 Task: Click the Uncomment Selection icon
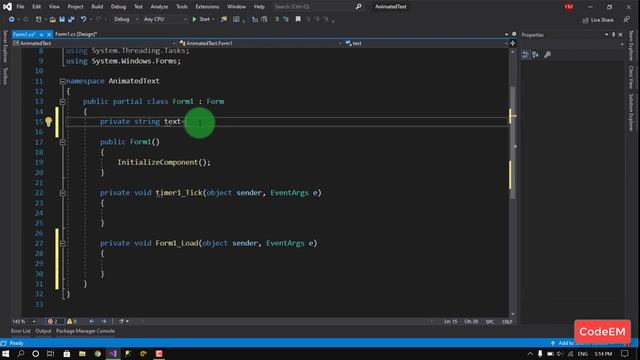tap(286, 19)
